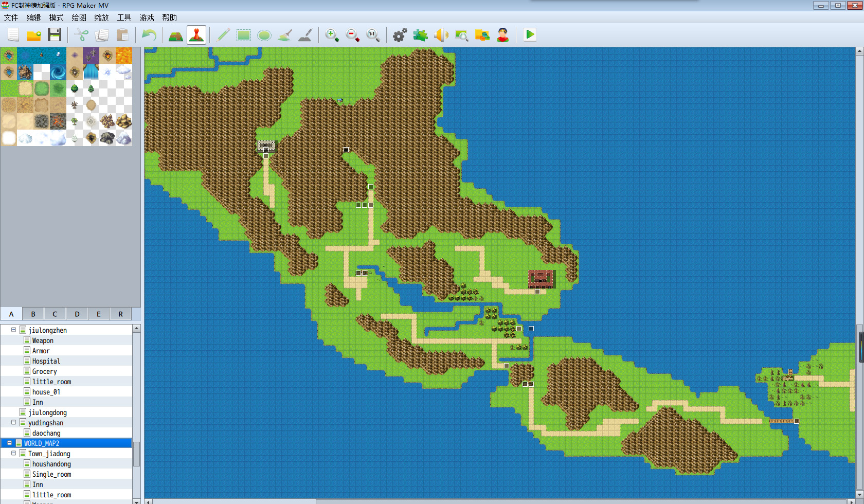
Task: Save project with the floppy disk icon
Action: click(55, 35)
